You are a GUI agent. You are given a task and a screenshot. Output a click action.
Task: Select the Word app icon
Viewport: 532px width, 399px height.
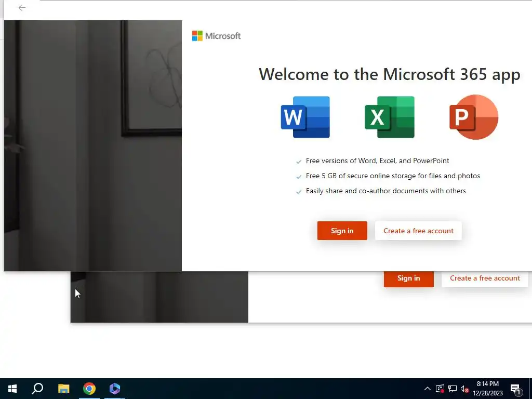[305, 117]
